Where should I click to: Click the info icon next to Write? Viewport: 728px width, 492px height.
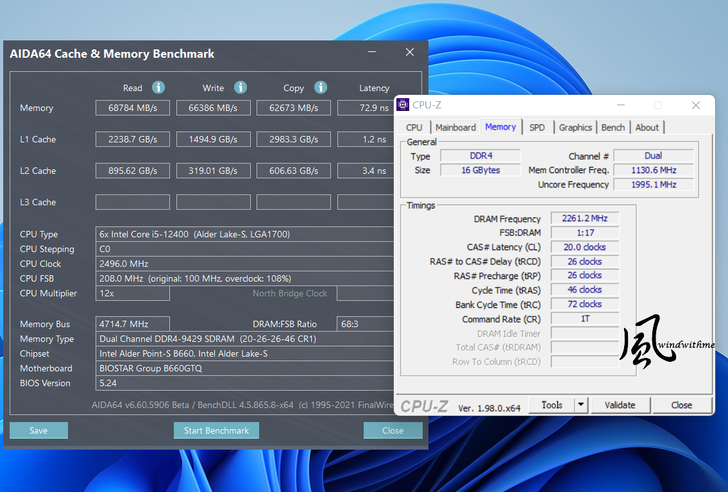(240, 88)
